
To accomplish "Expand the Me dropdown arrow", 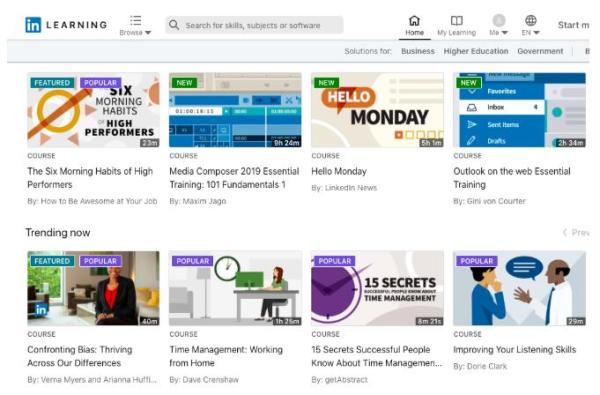I will [x=505, y=33].
